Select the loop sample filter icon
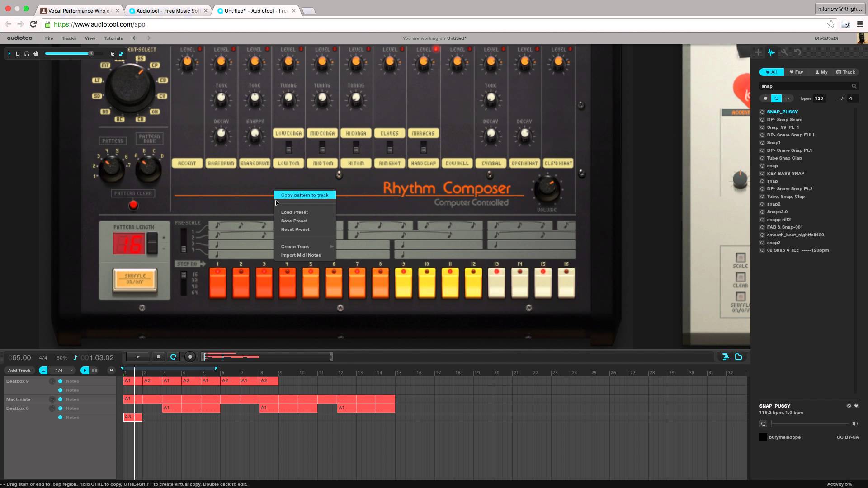This screenshot has height=488, width=868. [776, 98]
